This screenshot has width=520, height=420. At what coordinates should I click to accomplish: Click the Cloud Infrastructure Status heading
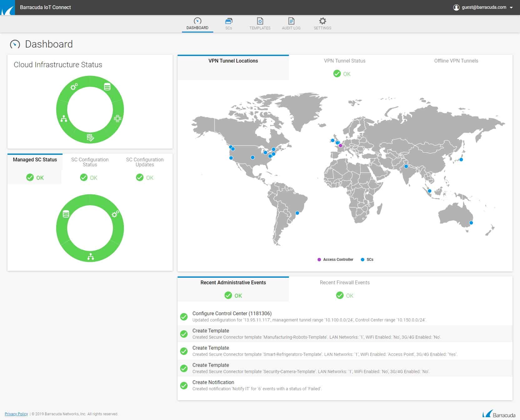coord(58,65)
